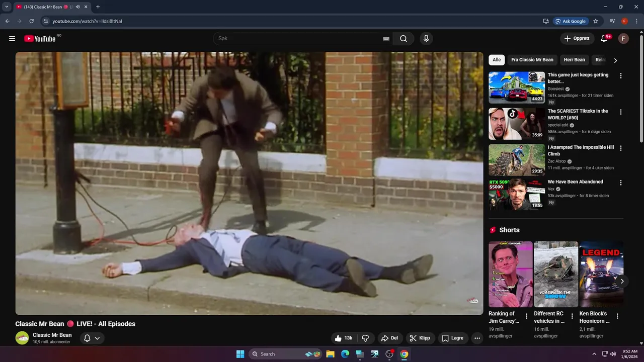
Task: Open 'I Attempted The Impossible Hill Climb' title
Action: pyautogui.click(x=581, y=150)
